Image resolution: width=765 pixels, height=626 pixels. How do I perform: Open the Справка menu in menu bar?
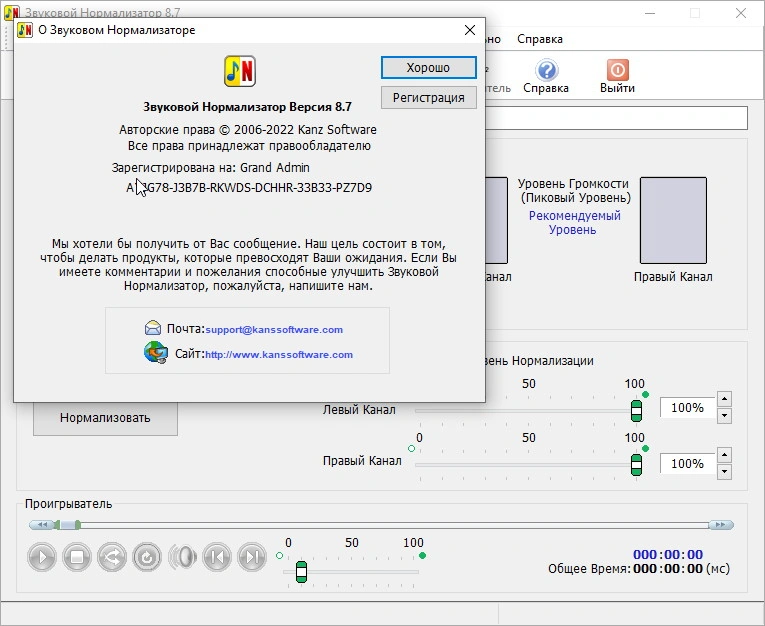tap(540, 39)
